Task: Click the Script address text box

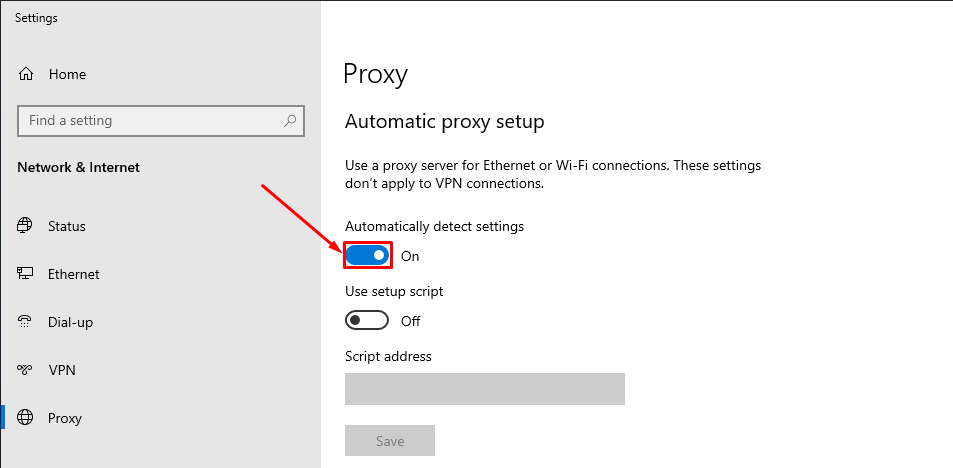Action: 484,389
